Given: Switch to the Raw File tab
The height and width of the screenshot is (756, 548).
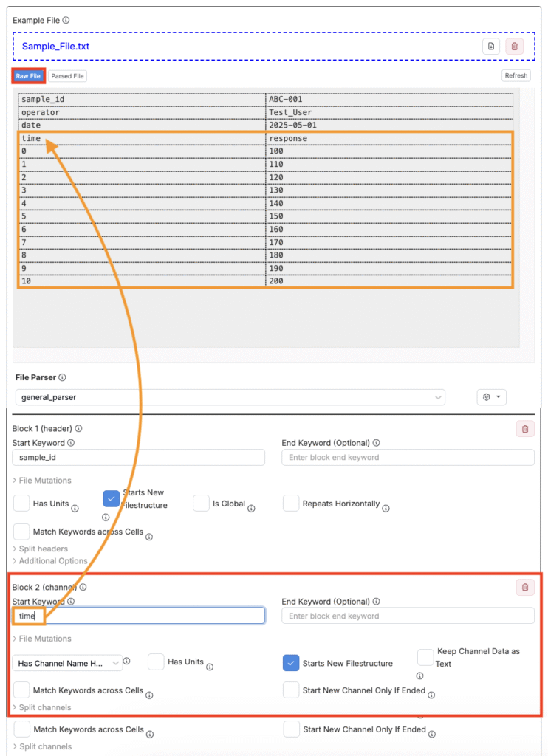Looking at the screenshot, I should point(29,76).
